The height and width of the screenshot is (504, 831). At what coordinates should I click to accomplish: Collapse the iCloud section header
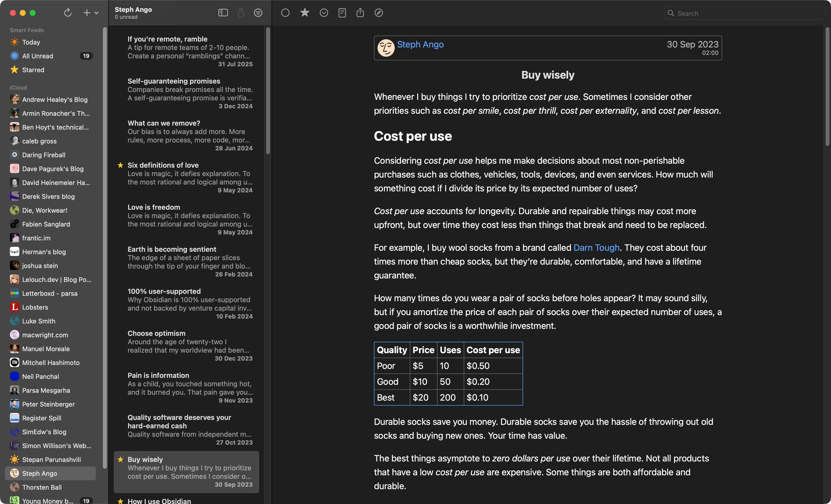click(18, 87)
